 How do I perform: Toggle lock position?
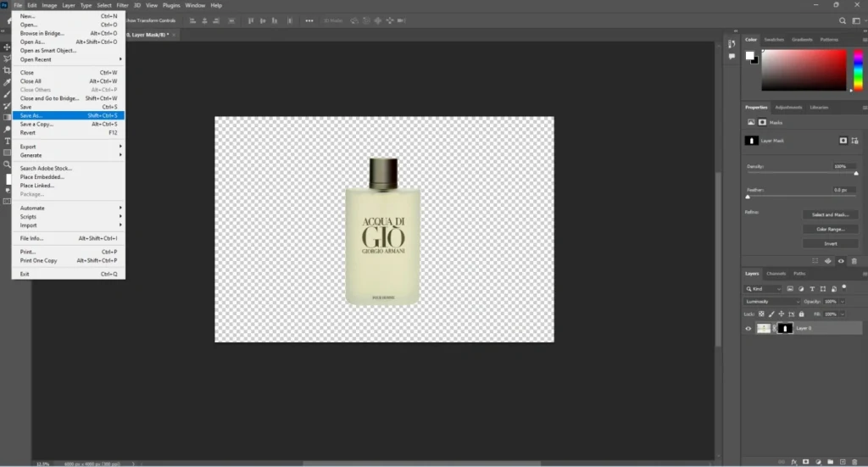pyautogui.click(x=781, y=314)
